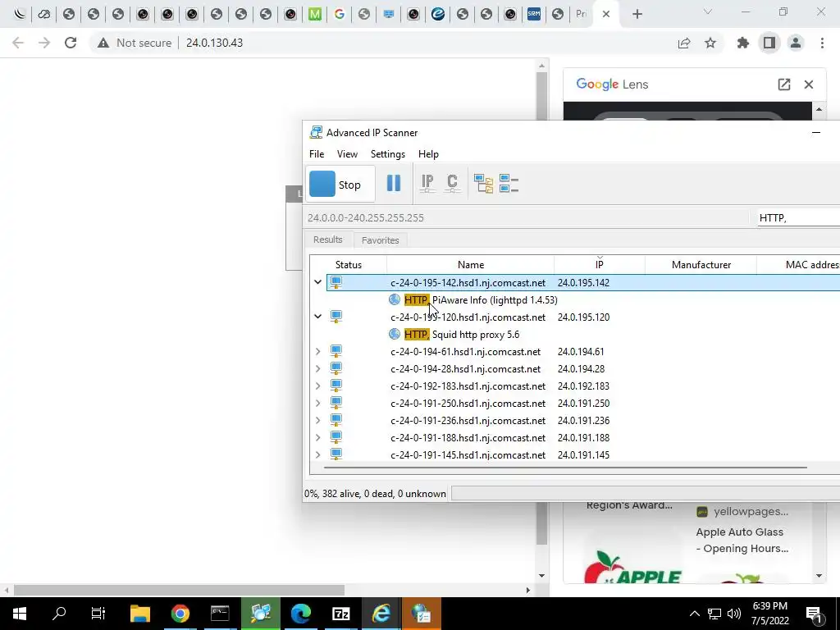The height and width of the screenshot is (630, 840).
Task: Open the Apple Auto Glass Opening Hours result
Action: pos(742,540)
